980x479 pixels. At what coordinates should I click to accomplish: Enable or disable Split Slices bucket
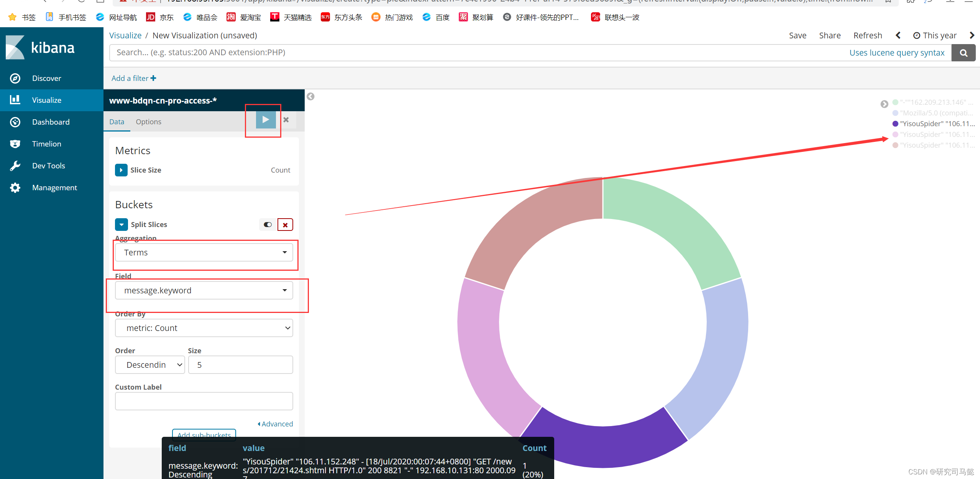pyautogui.click(x=267, y=224)
